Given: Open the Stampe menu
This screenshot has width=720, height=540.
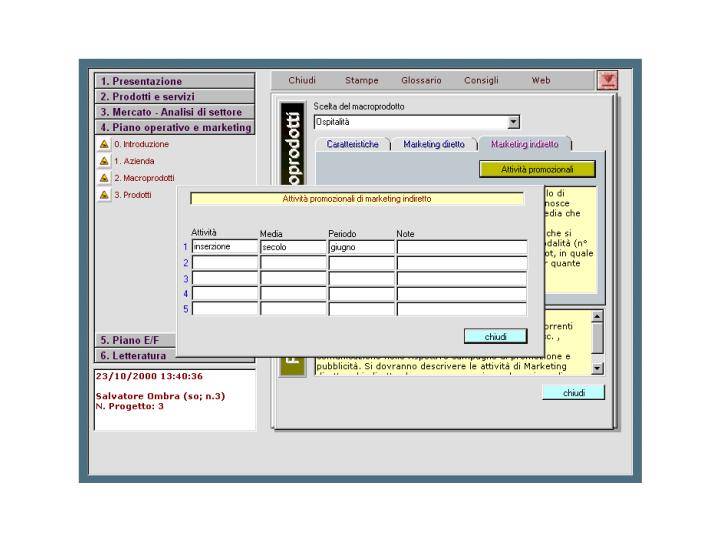Looking at the screenshot, I should point(362,80).
